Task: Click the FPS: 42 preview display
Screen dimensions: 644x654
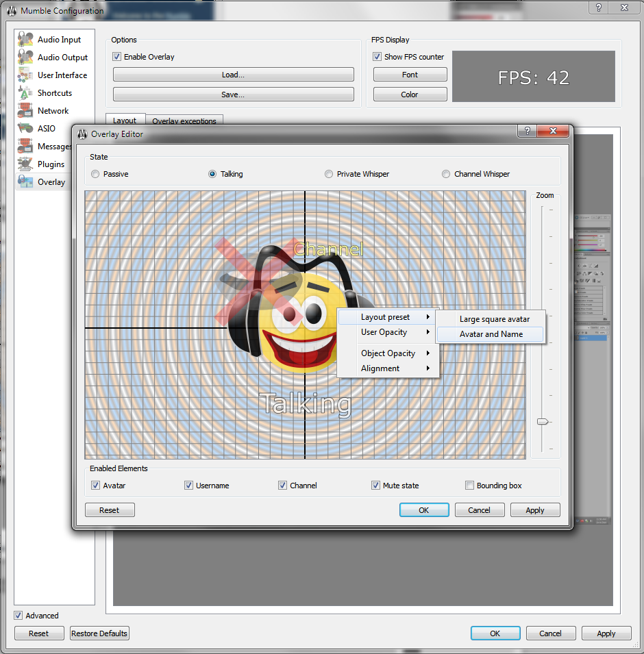Action: [x=534, y=76]
